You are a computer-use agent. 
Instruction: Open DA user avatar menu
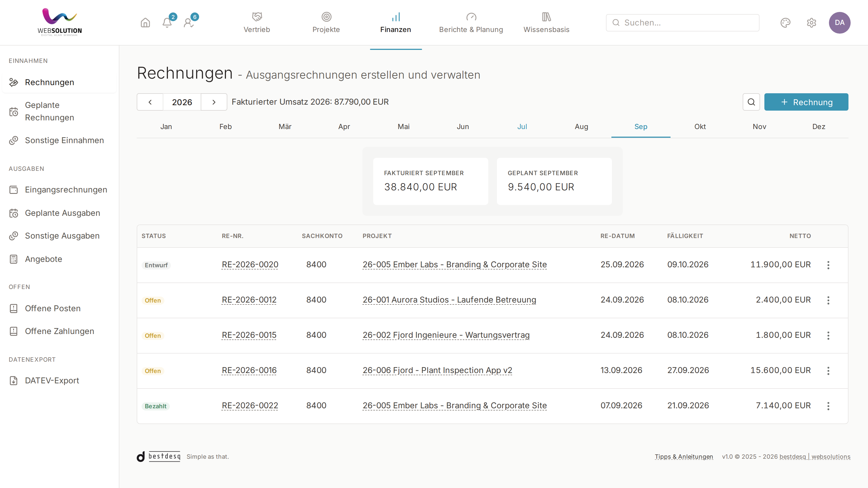coord(839,23)
